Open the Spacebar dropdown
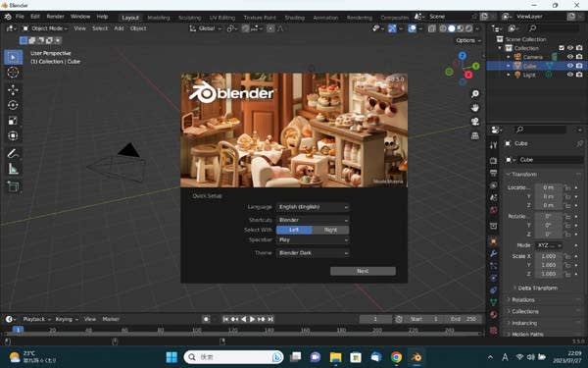This screenshot has height=368, width=588. point(313,240)
